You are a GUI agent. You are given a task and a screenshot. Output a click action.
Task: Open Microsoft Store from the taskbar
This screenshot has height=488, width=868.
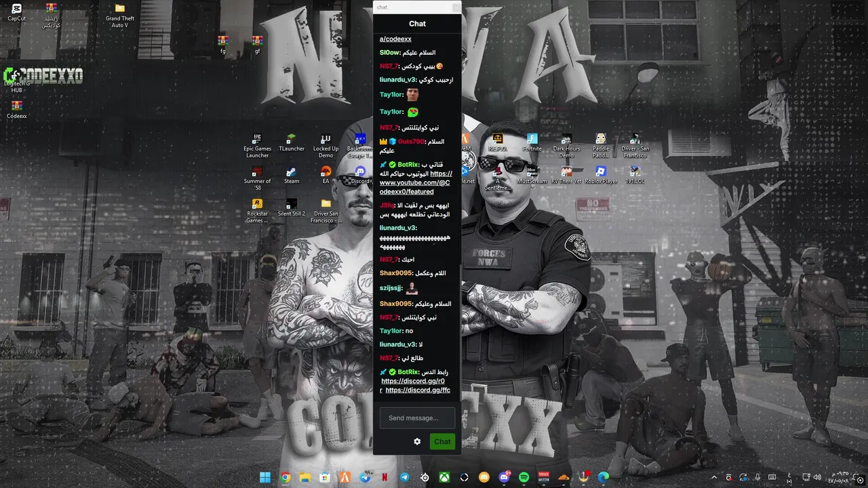pyautogui.click(x=325, y=477)
